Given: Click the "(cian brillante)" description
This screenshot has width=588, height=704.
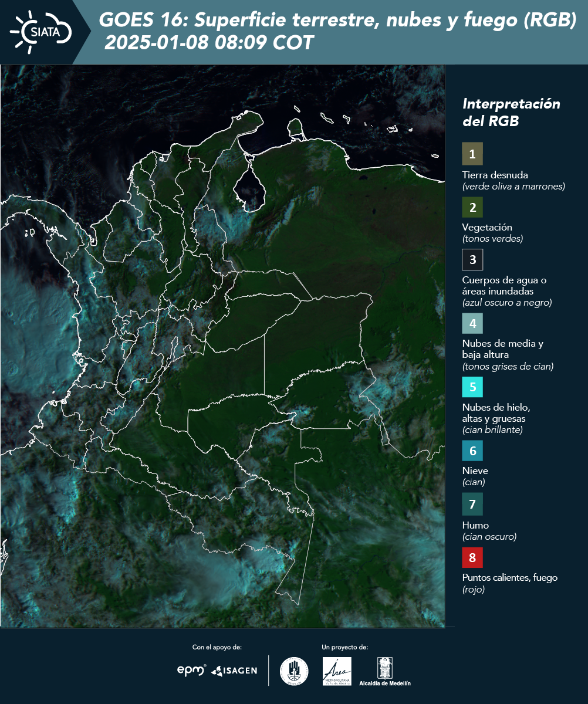Looking at the screenshot, I should (492, 430).
